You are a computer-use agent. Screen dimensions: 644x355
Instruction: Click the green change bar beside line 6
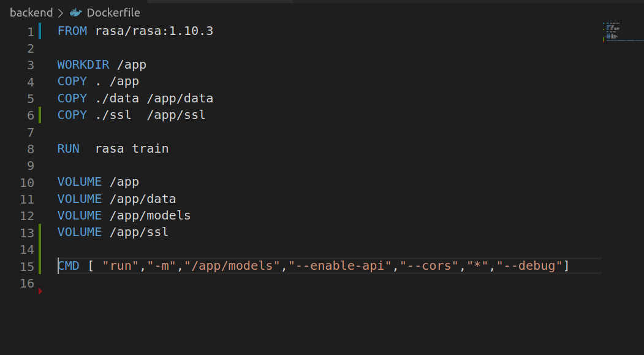pyautogui.click(x=40, y=115)
